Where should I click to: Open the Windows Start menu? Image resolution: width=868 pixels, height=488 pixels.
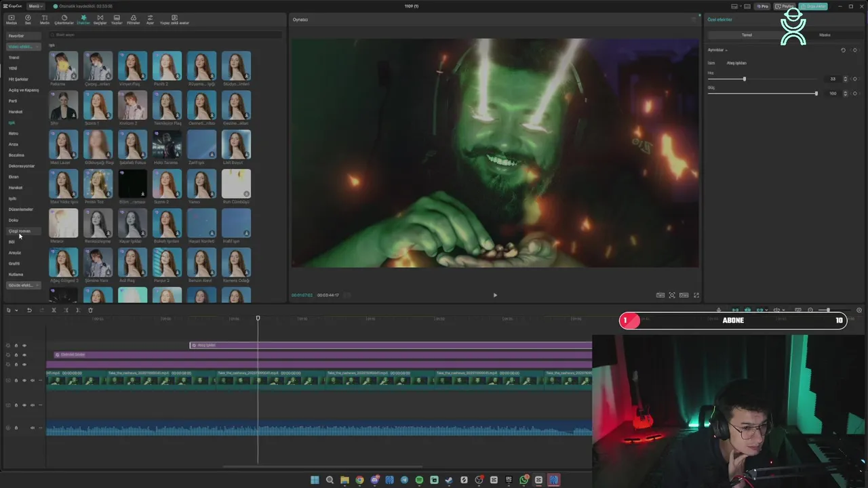click(315, 480)
